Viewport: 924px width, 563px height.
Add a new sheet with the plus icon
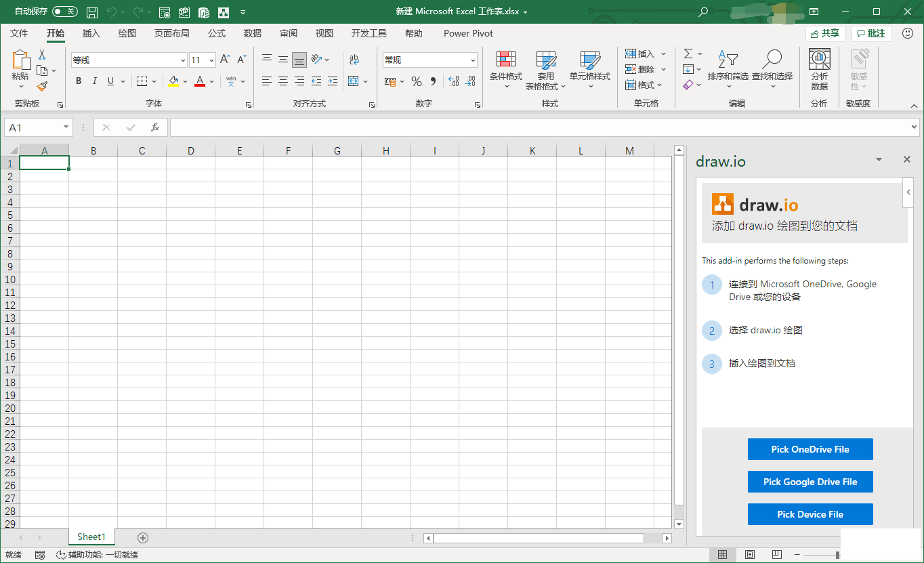[143, 537]
